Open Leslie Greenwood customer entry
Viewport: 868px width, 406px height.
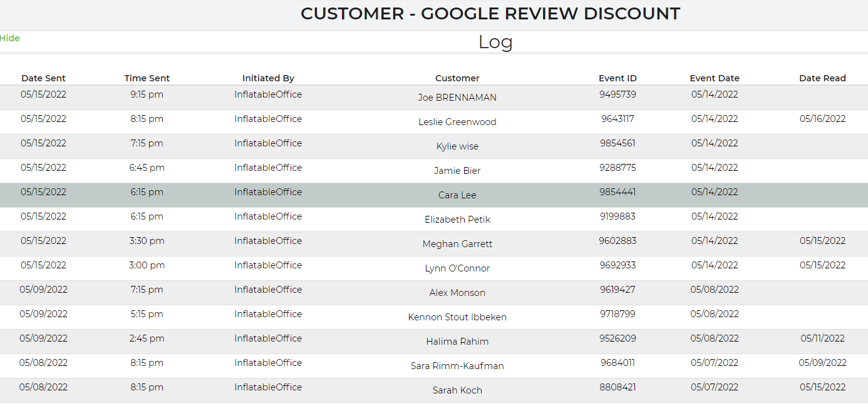point(457,122)
